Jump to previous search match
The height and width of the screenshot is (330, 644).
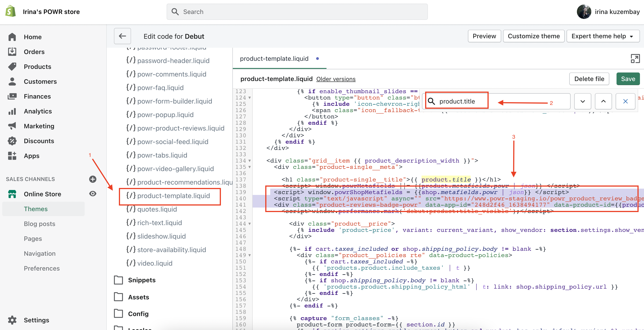pyautogui.click(x=603, y=101)
